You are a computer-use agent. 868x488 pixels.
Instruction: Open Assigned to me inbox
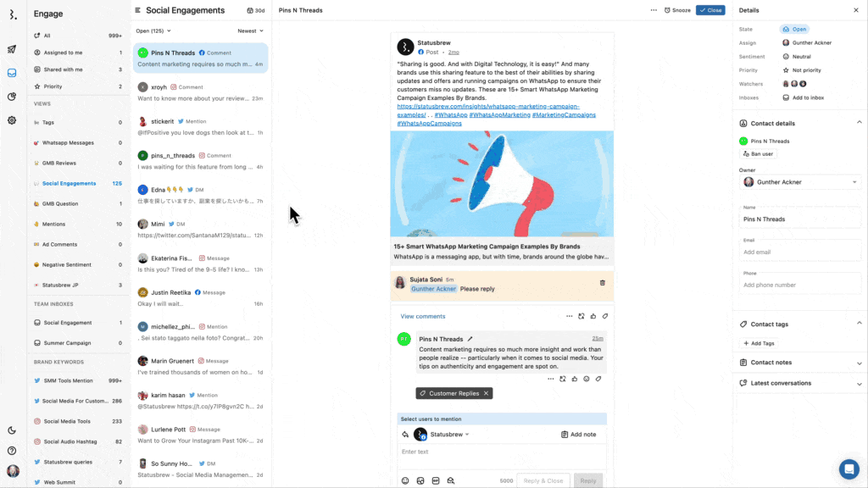[x=63, y=53]
